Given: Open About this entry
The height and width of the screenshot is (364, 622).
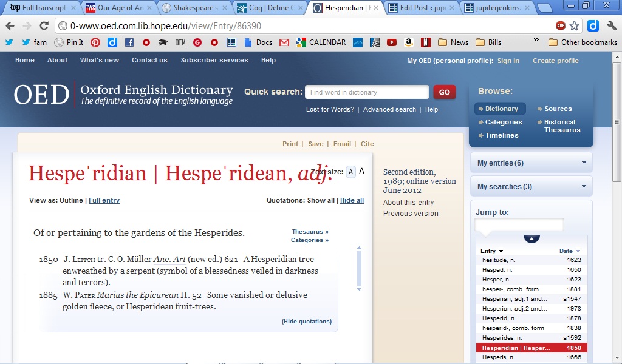Looking at the screenshot, I should (409, 203).
